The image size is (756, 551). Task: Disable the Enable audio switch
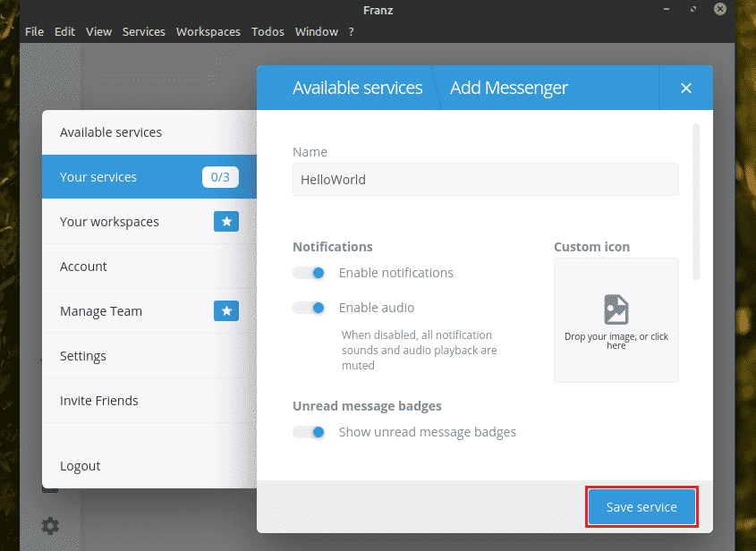point(310,308)
